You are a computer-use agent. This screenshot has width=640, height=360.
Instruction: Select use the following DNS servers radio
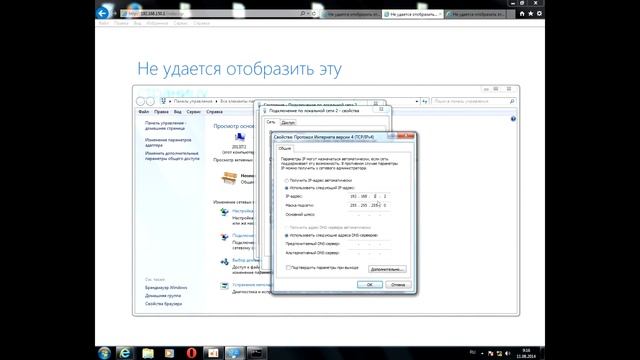click(287, 236)
